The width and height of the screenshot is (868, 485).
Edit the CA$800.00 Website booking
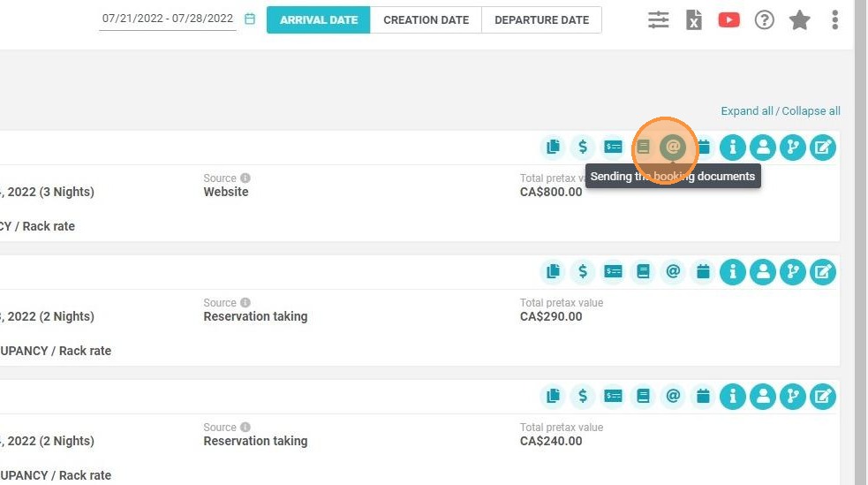(823, 148)
